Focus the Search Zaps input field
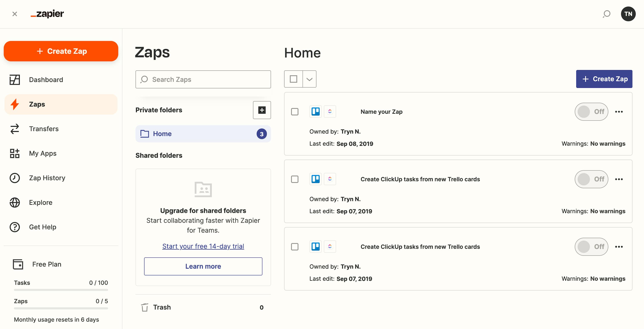The height and width of the screenshot is (329, 644). (203, 79)
